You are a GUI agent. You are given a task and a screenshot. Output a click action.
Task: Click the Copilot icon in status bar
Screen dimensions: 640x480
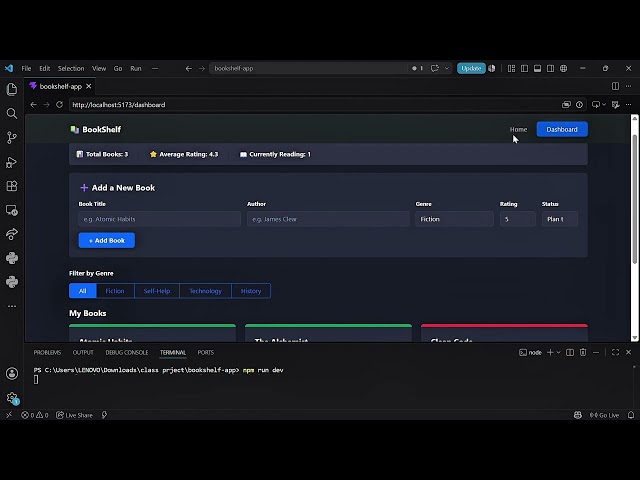578,415
